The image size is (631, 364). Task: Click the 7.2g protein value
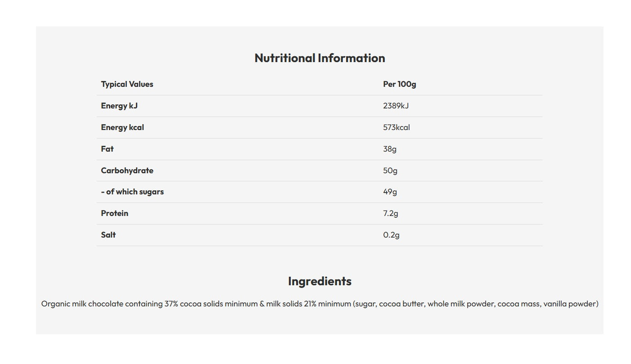pos(391,213)
